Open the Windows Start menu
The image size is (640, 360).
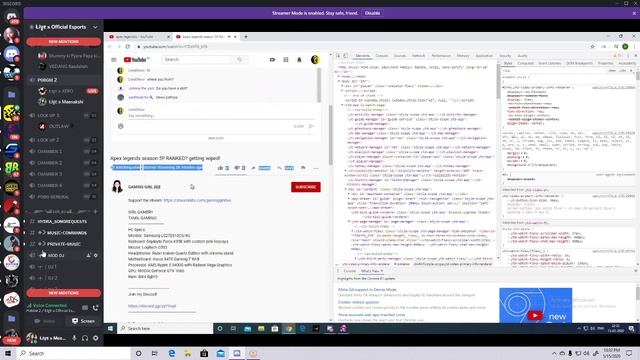pos(8,353)
